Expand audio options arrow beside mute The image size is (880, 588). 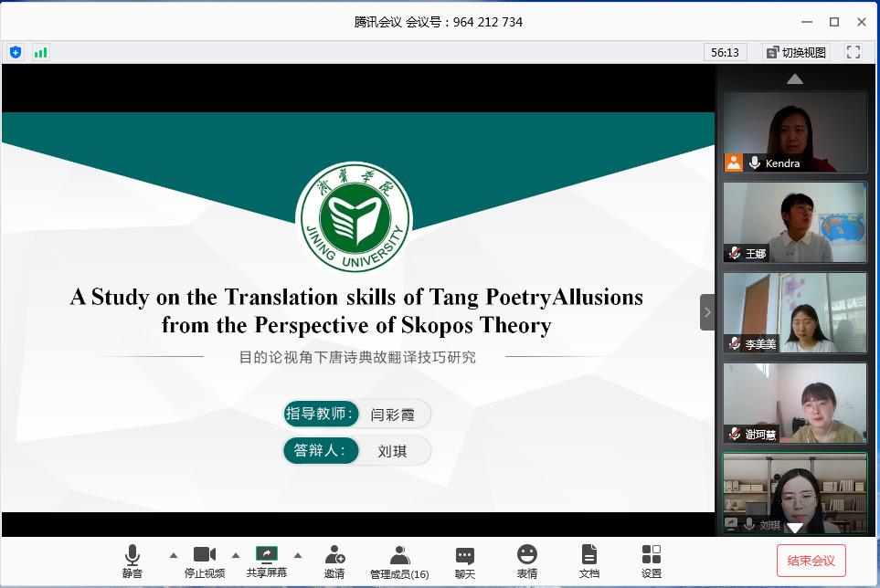[x=174, y=554]
